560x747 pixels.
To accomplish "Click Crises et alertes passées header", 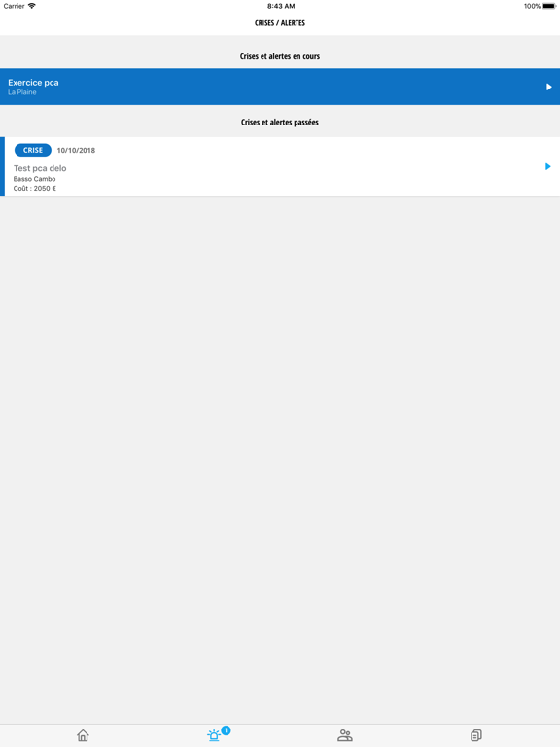I will [x=280, y=122].
